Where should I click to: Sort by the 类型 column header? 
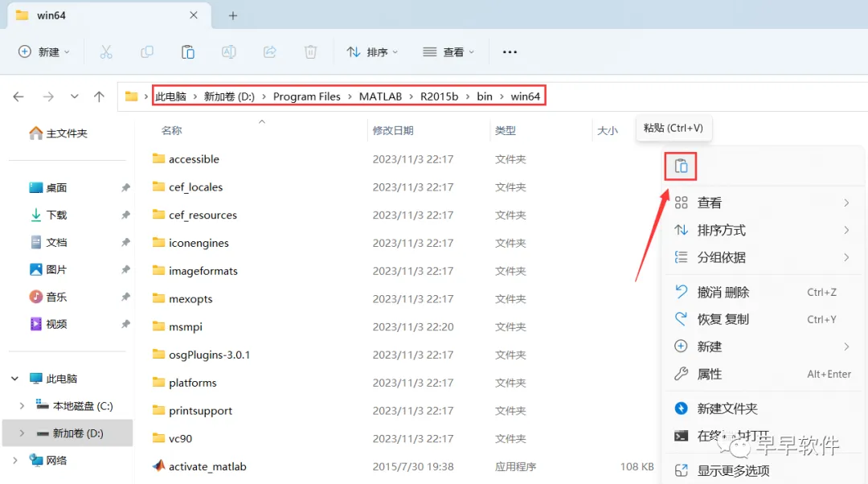pyautogui.click(x=506, y=131)
